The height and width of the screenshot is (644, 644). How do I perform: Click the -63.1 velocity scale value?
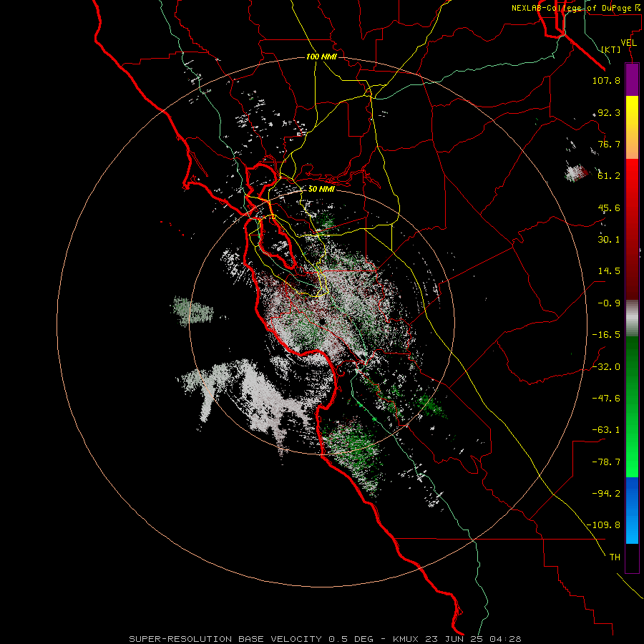606,430
